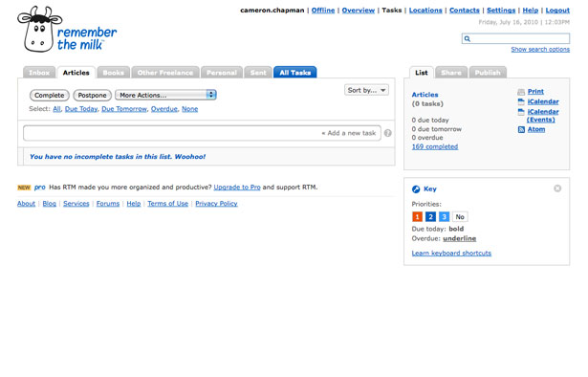Image resolution: width=588 pixels, height=377 pixels.
Task: Click the Articles list heading in sidebar
Action: point(425,95)
